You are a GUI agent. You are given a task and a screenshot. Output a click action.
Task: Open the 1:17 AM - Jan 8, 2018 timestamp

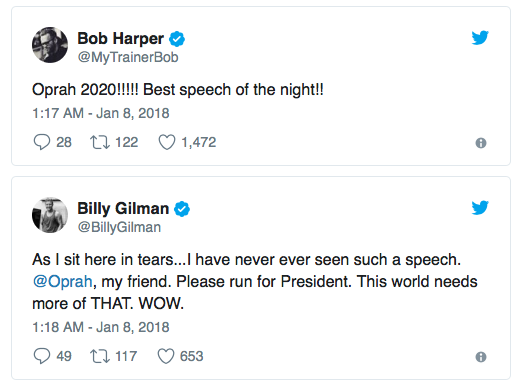point(101,113)
